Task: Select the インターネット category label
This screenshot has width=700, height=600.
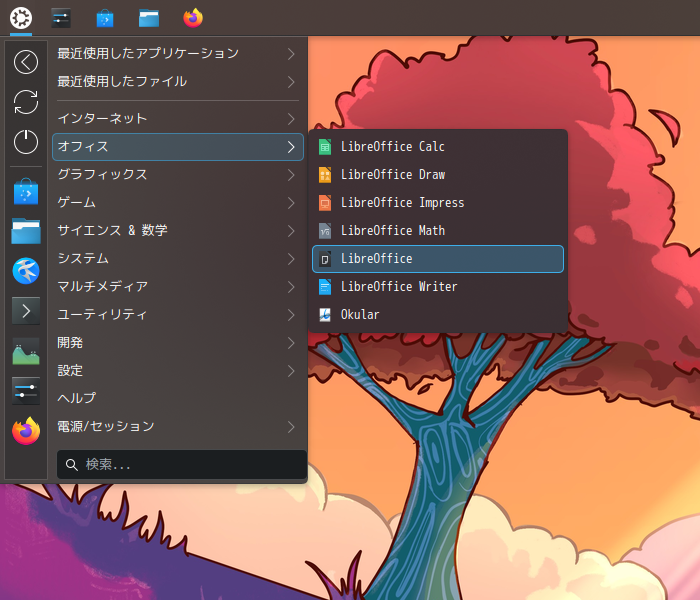Action: click(102, 118)
